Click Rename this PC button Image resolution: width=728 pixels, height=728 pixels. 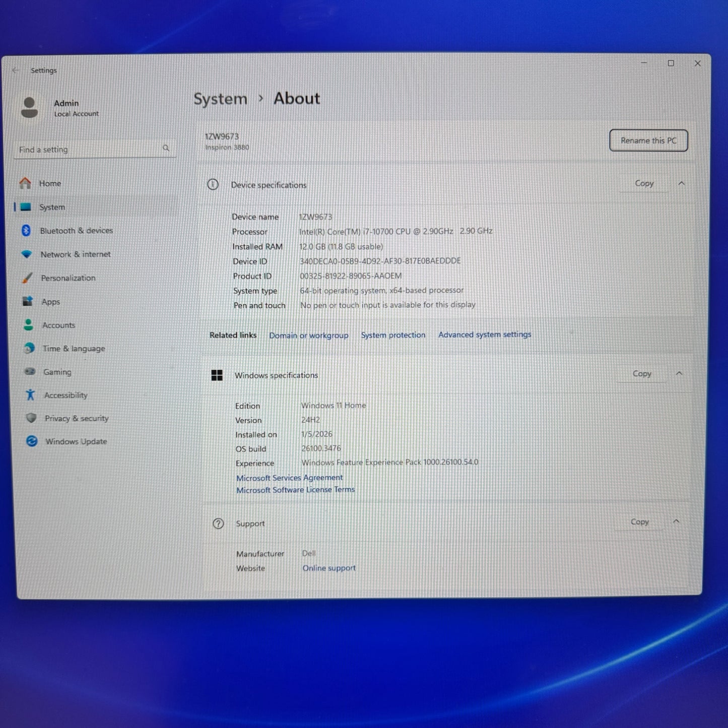[x=648, y=141]
